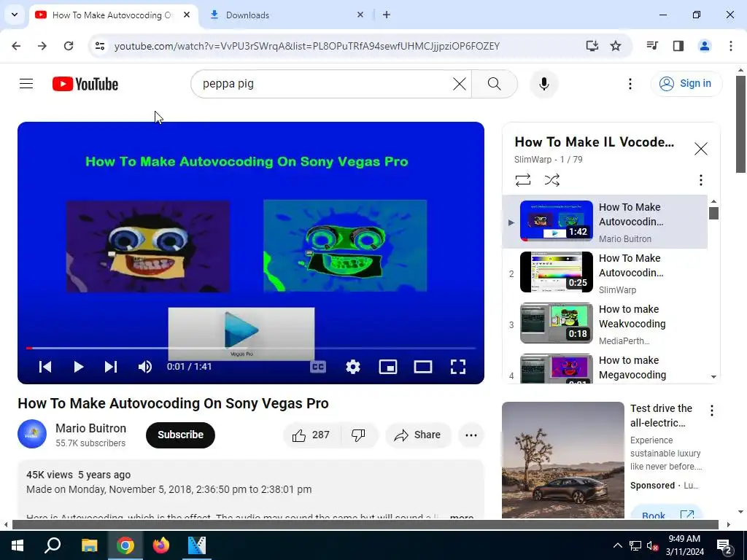The width and height of the screenshot is (747, 560).
Task: Toggle playlist shuffle
Action: point(551,180)
